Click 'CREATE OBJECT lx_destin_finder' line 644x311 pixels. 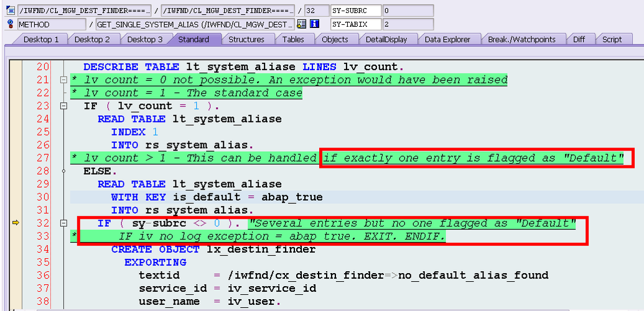click(x=213, y=249)
